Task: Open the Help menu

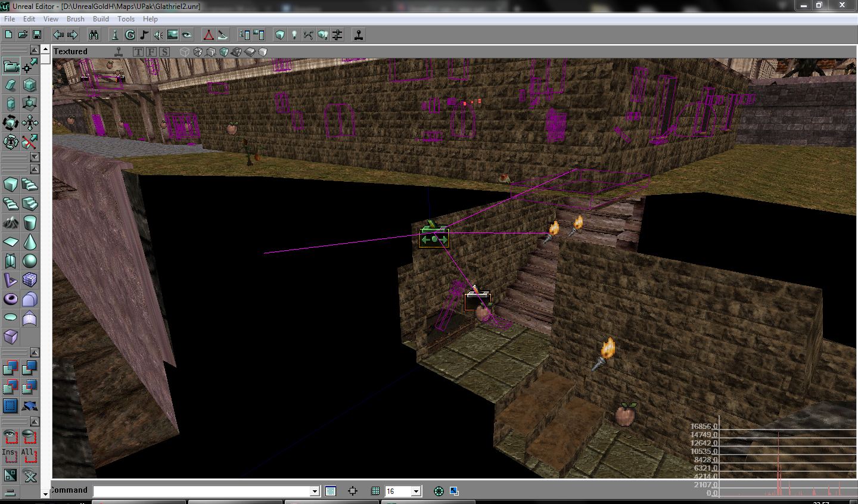Action: [x=150, y=19]
